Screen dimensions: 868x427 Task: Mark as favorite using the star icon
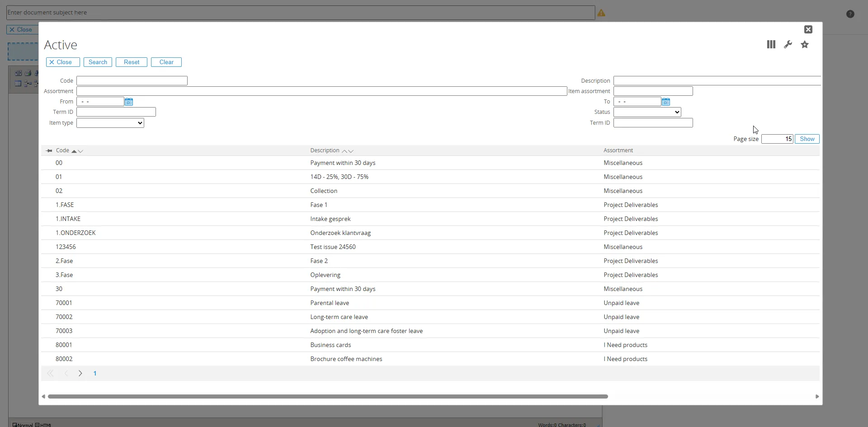click(805, 44)
